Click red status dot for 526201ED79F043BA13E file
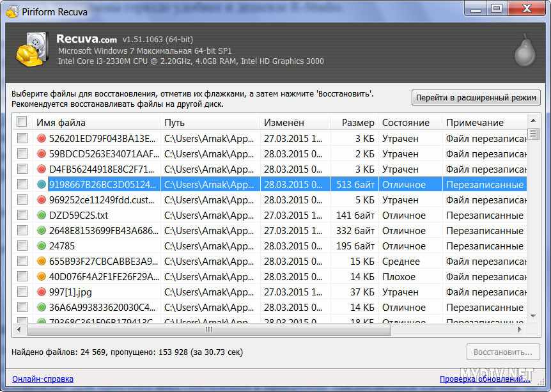Screen dimensions: 551x392 [42, 139]
